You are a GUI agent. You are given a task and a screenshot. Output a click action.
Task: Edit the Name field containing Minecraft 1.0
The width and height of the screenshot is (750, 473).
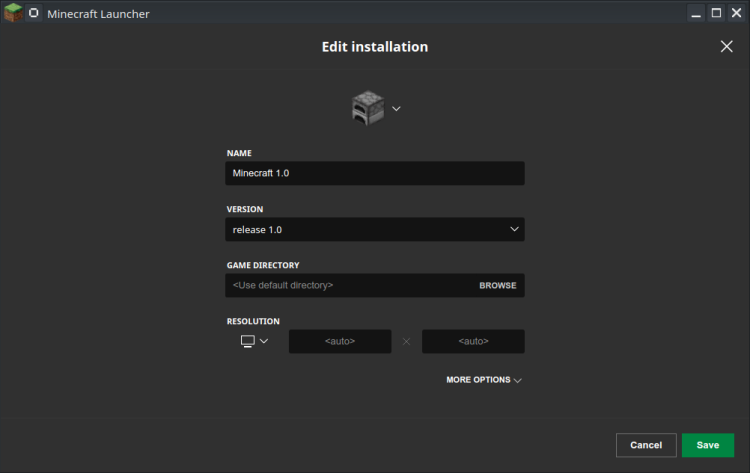click(375, 173)
